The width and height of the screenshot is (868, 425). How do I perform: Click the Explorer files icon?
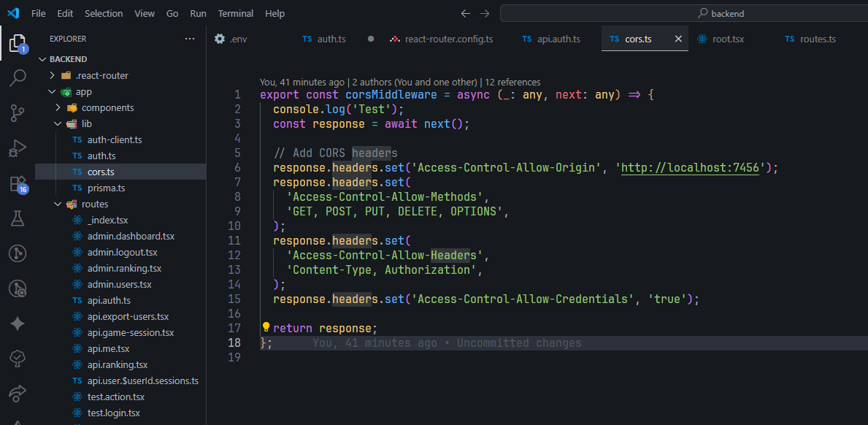tap(18, 42)
